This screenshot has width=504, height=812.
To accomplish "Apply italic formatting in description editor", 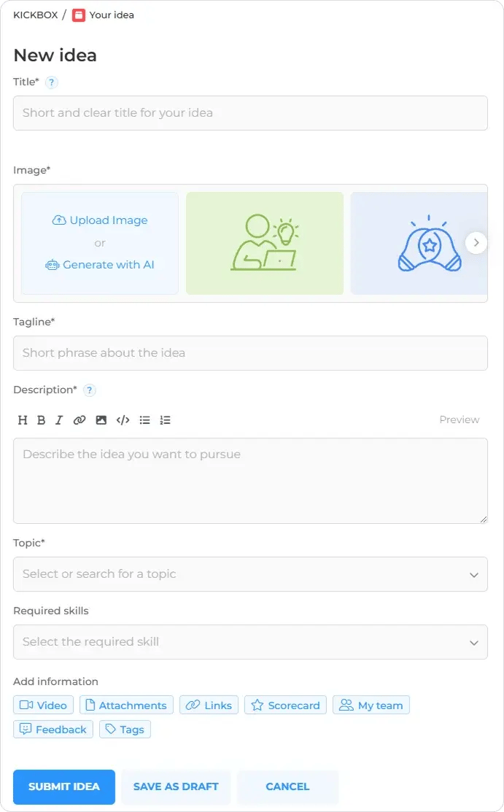I will point(59,420).
